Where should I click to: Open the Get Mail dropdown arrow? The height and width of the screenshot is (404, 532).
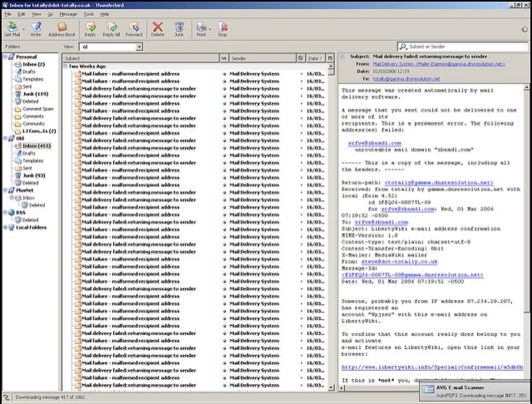pos(24,29)
